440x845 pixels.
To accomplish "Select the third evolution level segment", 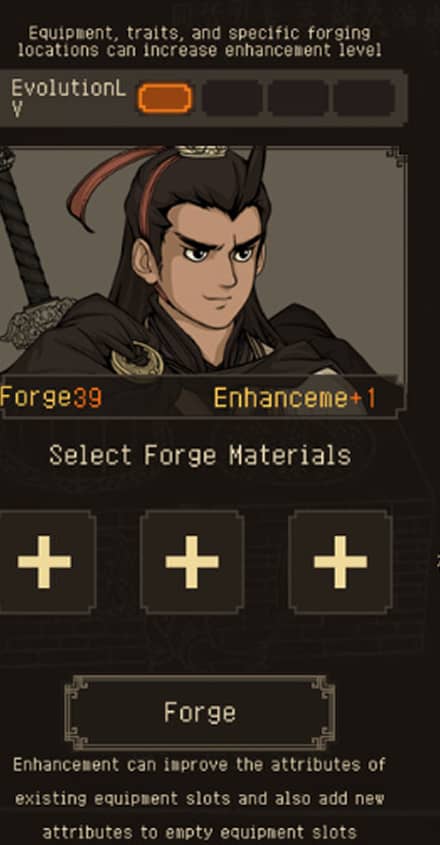I will (298, 99).
